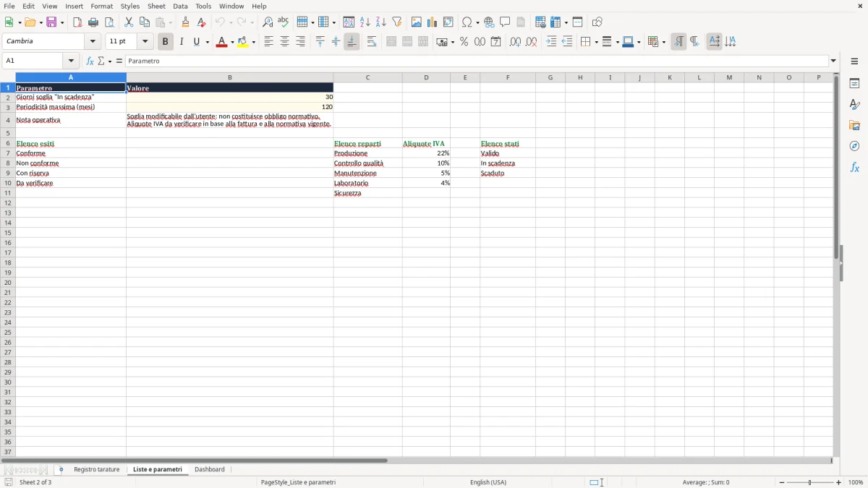Open the conditional formatting dropdown arrow
868x488 pixels.
pos(663,43)
